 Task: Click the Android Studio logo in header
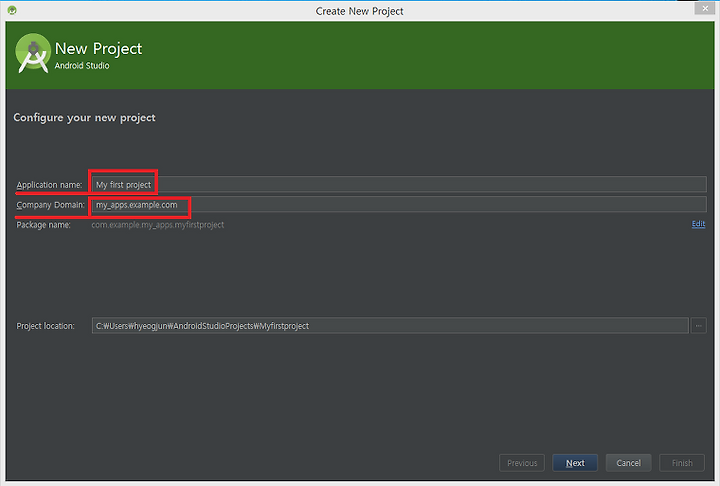(33, 53)
